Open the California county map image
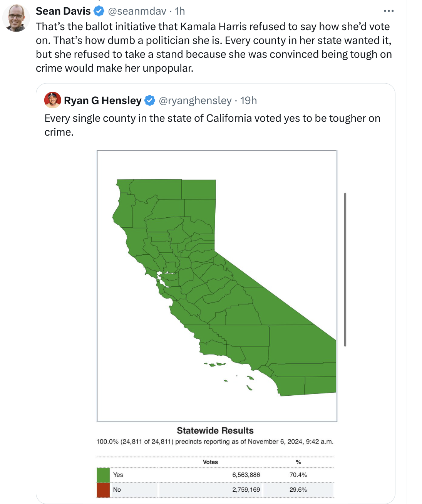Viewport: 422px width, 504px height. 217,286
